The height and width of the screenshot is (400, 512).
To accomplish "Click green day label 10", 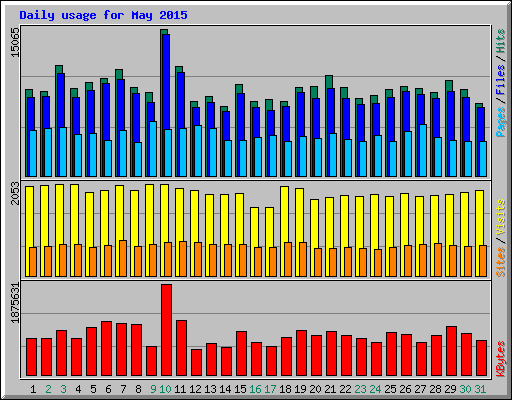I will click(165, 389).
